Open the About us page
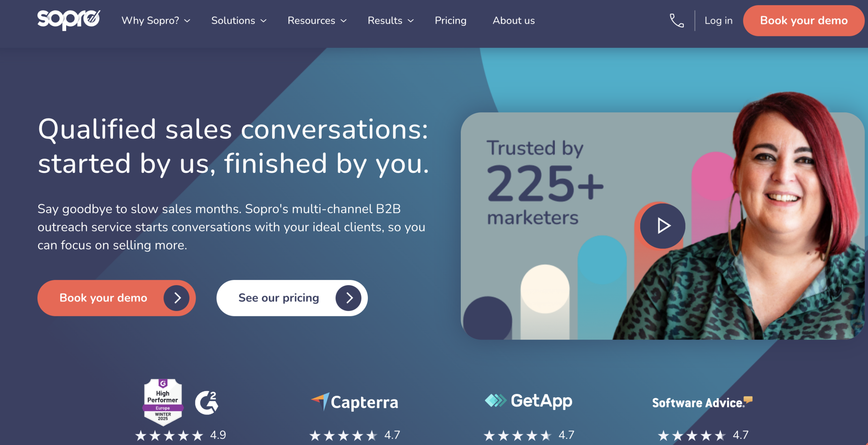Viewport: 868px width, 445px height. pyautogui.click(x=514, y=21)
